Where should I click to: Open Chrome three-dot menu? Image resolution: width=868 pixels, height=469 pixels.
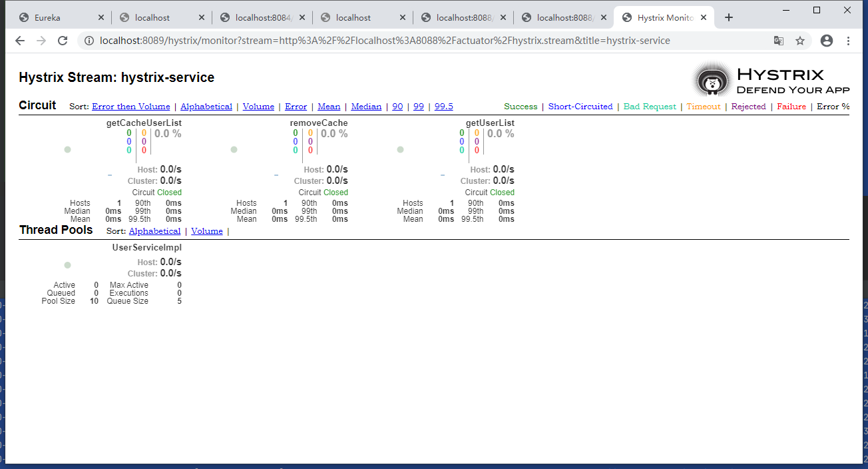click(x=848, y=41)
